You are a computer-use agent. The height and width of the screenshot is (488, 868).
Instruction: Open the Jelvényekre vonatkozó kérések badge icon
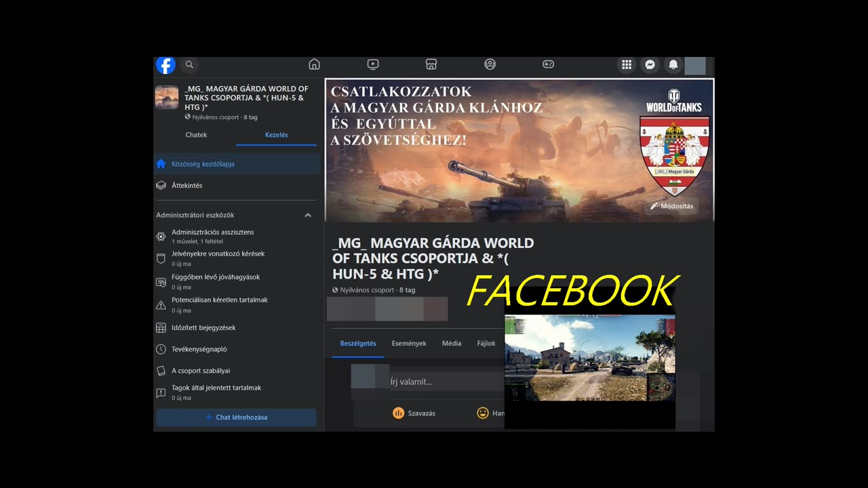(x=161, y=258)
